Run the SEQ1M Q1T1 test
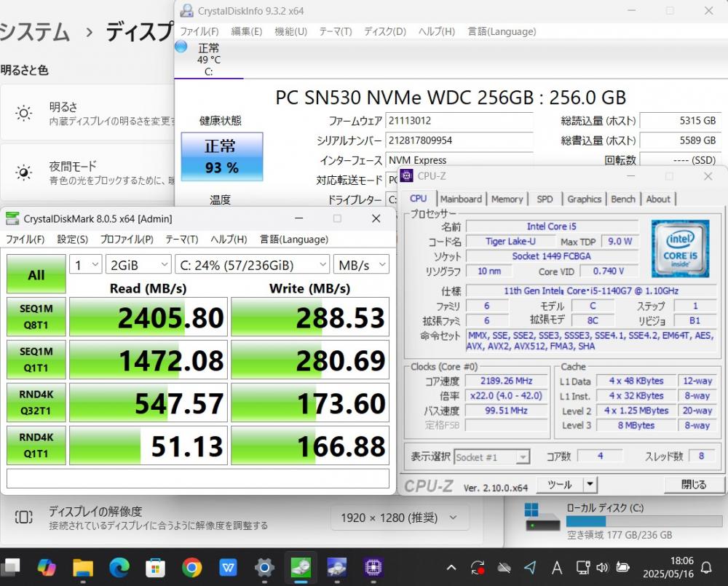 [36, 360]
